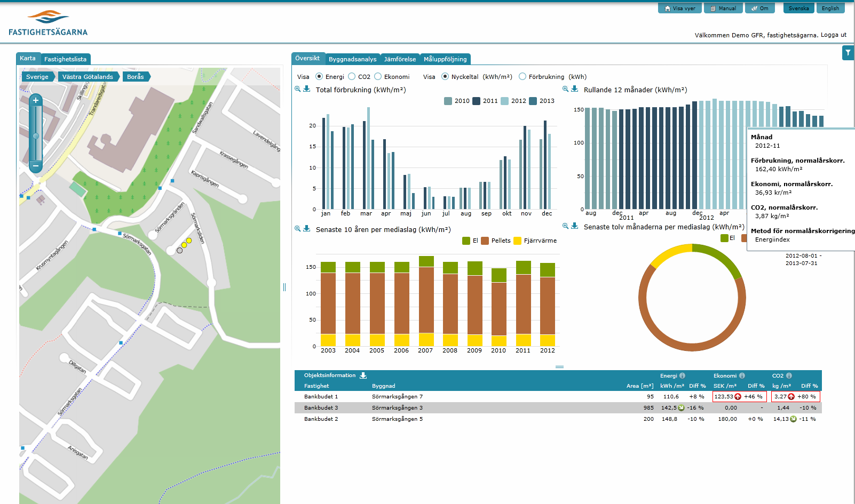
Task: Switch to the Fastighetslista tab
Action: (66, 59)
